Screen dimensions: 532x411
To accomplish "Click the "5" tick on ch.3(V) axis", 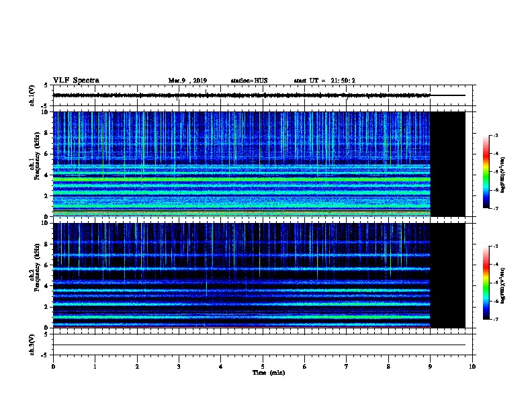I will pyautogui.click(x=46, y=334).
